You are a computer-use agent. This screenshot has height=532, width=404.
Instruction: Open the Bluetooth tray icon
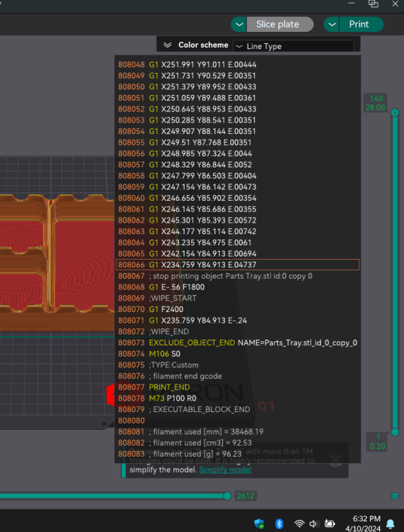coord(279,523)
